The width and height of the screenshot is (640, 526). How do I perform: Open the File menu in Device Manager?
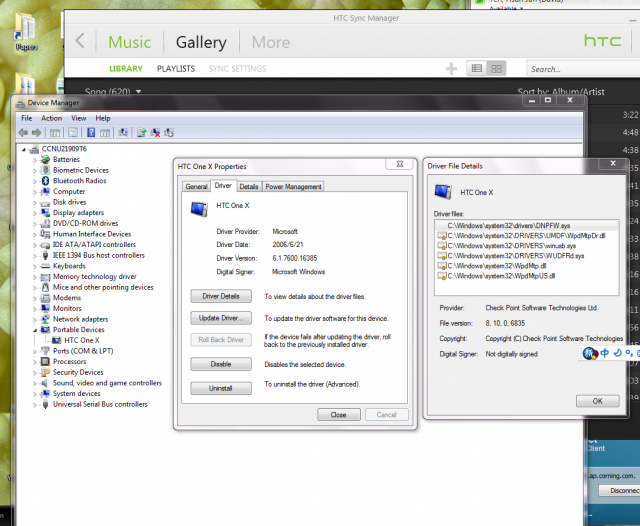pyautogui.click(x=27, y=118)
